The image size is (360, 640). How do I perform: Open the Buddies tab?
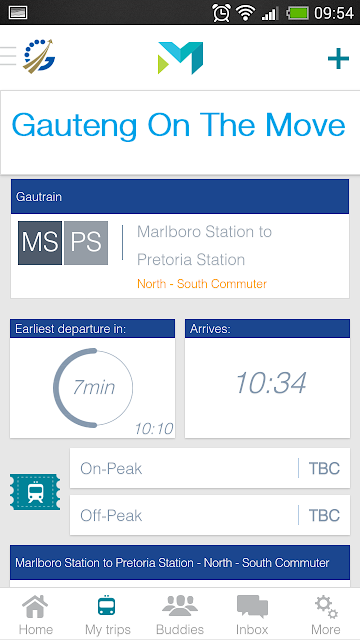pos(180,615)
